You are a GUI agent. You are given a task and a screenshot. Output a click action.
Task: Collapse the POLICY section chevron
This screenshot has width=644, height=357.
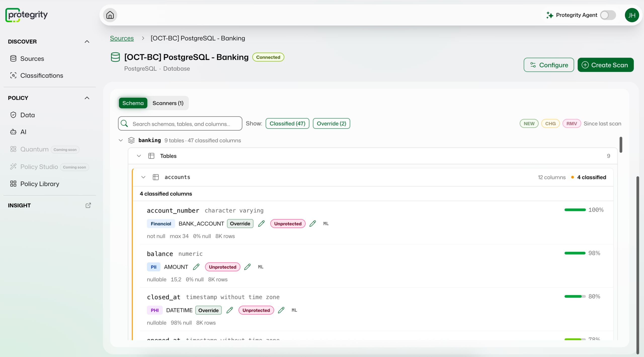87,98
